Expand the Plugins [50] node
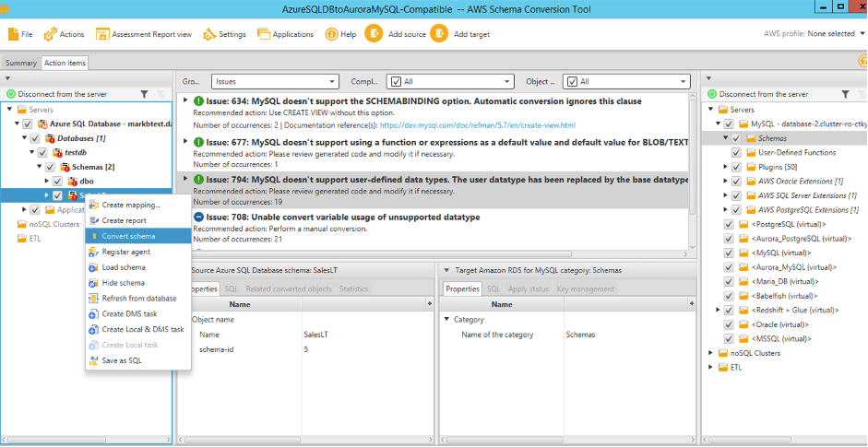Image resolution: width=868 pixels, height=447 pixels. [725, 167]
